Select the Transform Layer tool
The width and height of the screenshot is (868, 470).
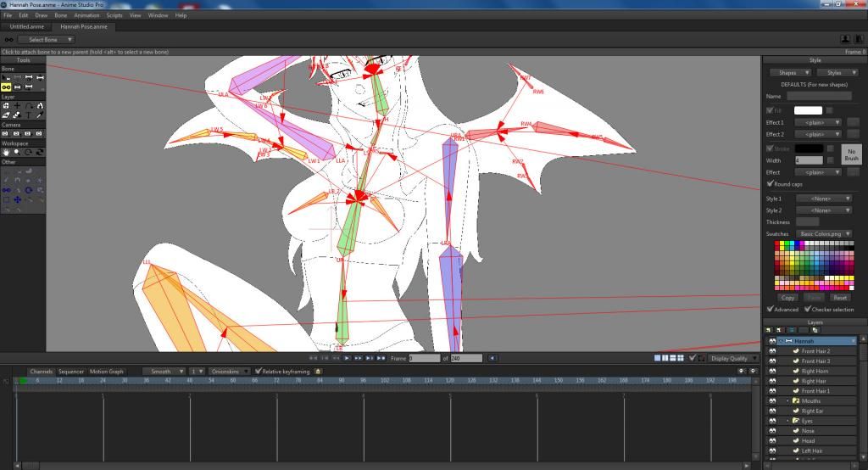tap(6, 105)
